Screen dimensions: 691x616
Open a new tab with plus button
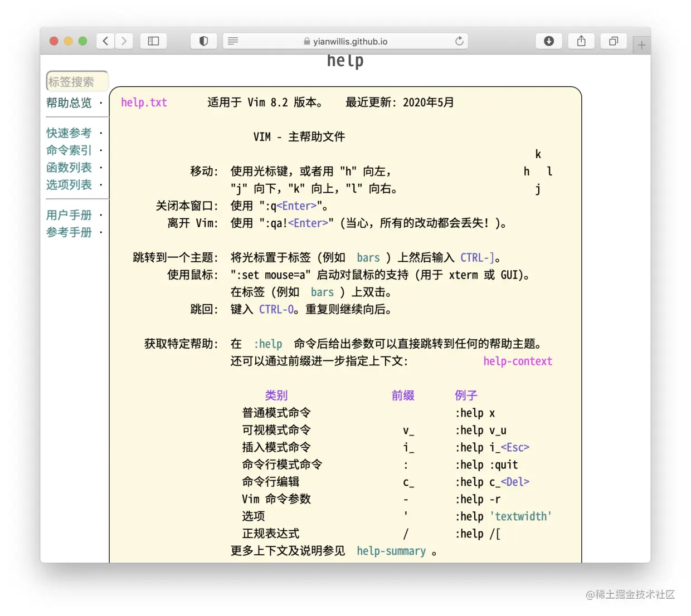(x=641, y=45)
